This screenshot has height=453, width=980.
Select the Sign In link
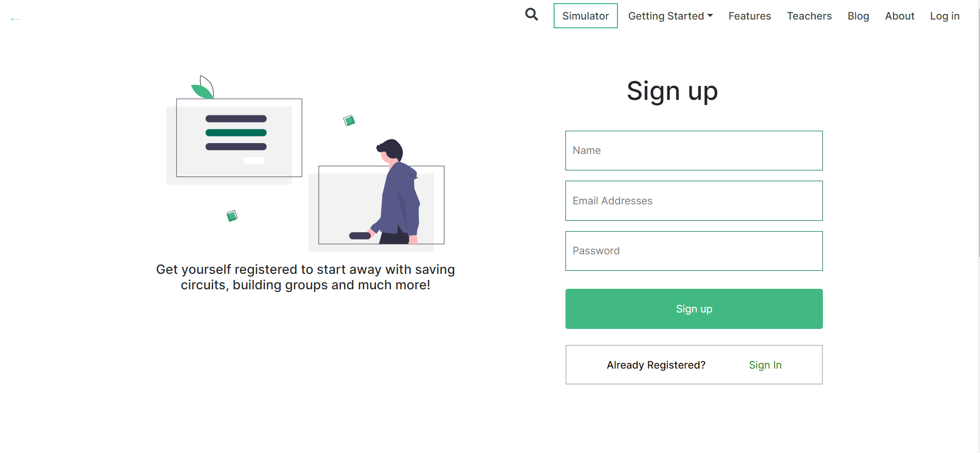765,365
